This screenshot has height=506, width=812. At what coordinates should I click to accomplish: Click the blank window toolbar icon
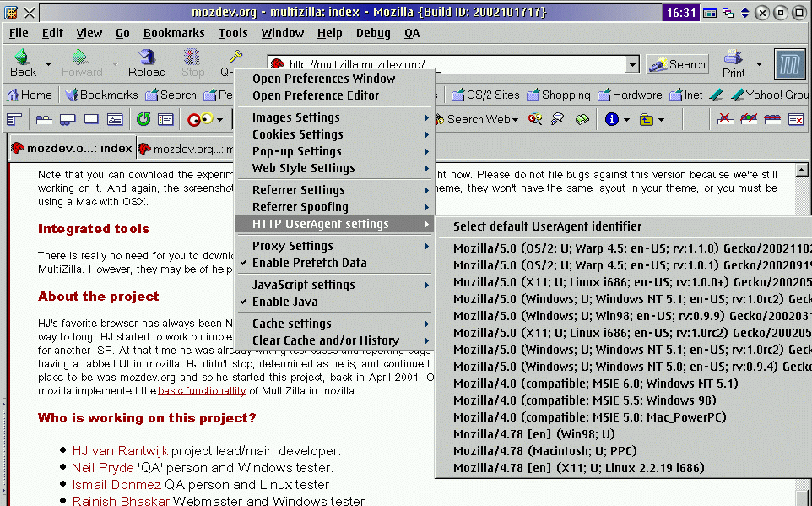click(91, 120)
